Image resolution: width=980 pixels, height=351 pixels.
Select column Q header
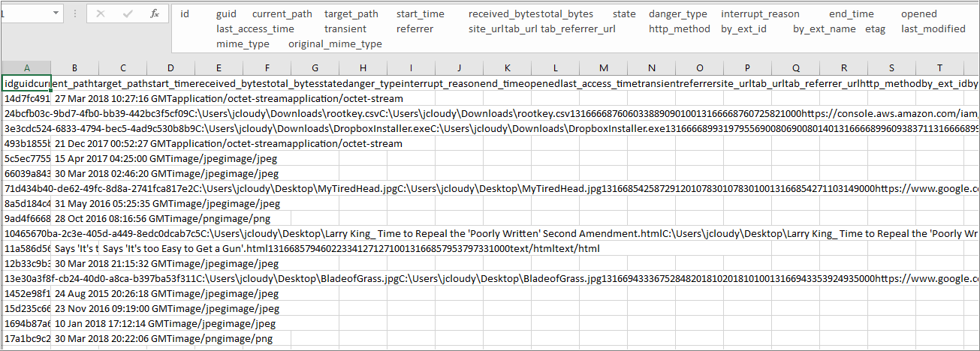tap(795, 67)
